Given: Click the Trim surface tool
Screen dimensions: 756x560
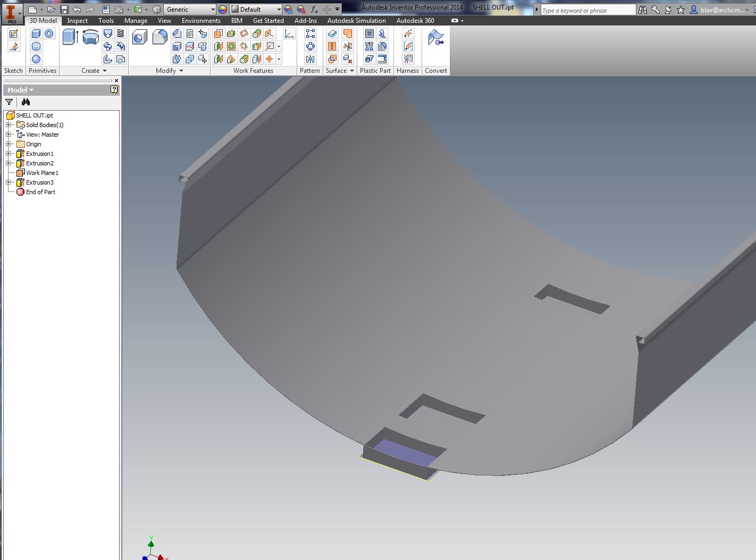Looking at the screenshot, I should [x=348, y=46].
